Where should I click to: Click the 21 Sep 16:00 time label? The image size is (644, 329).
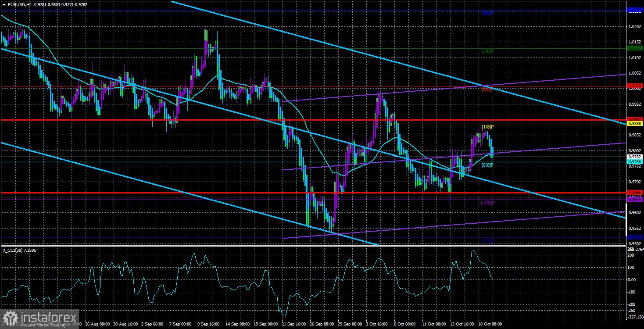294,324
